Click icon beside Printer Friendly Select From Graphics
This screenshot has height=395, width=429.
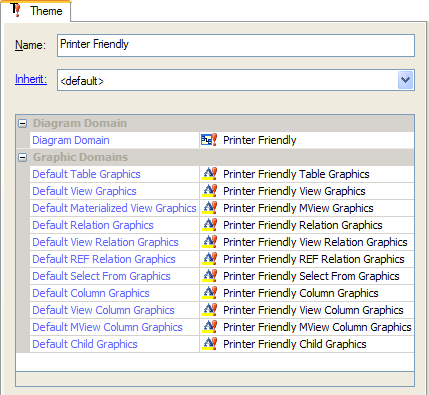coord(210,276)
